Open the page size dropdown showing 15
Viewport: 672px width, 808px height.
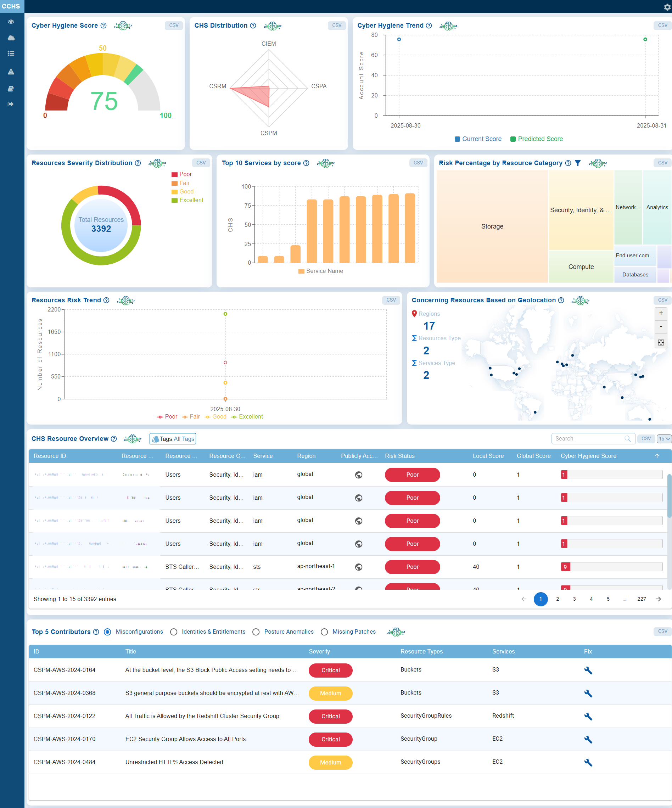pyautogui.click(x=664, y=439)
